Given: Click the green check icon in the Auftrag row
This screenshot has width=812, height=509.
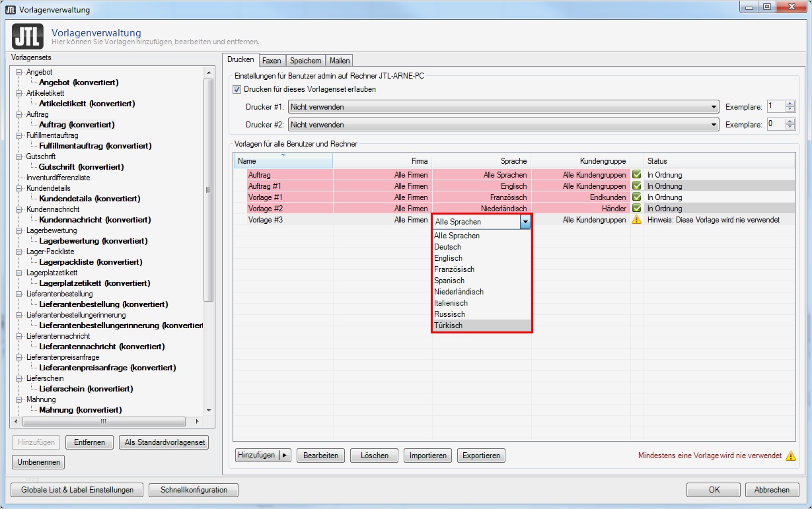Looking at the screenshot, I should coord(637,175).
